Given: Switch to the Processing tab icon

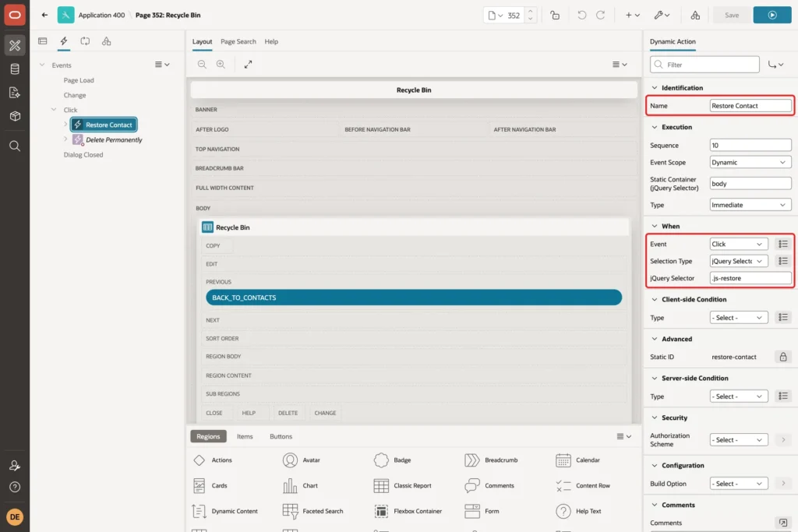Looking at the screenshot, I should click(x=85, y=41).
